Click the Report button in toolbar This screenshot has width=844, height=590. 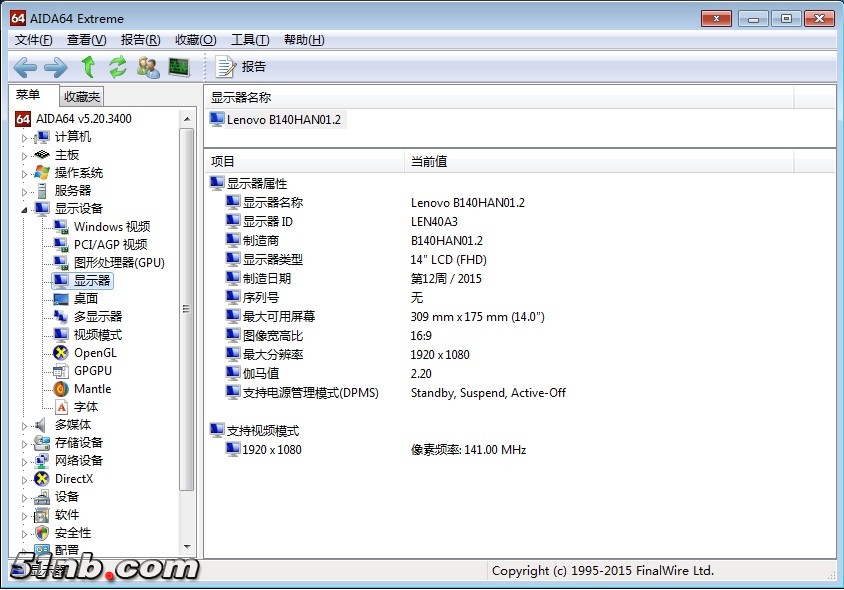click(241, 67)
